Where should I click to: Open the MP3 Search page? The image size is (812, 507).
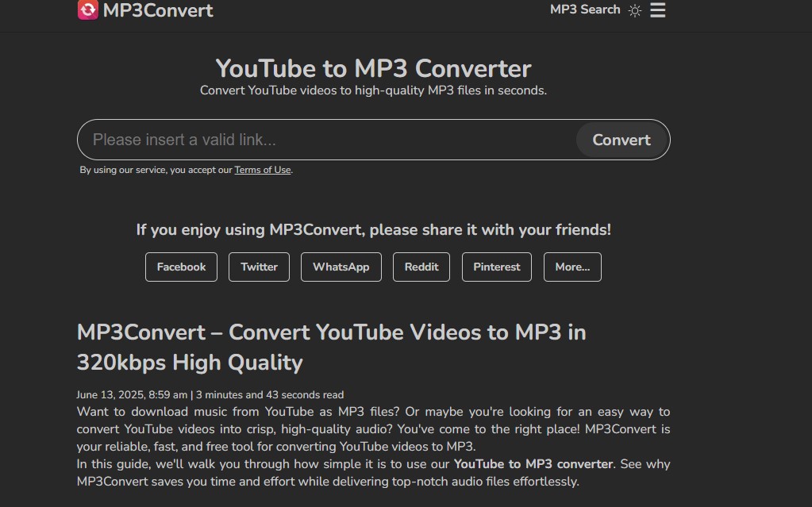click(585, 10)
